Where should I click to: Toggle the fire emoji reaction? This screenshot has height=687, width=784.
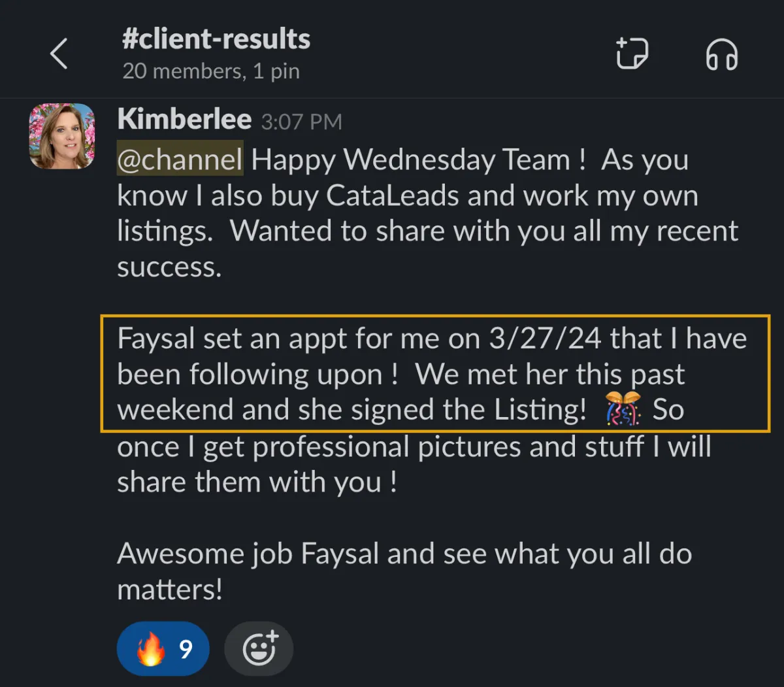pyautogui.click(x=163, y=649)
